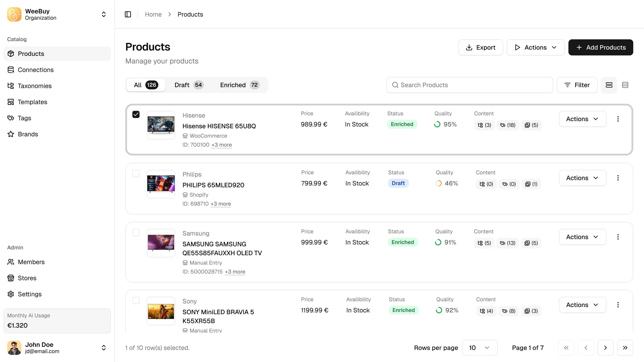
Task: Jump to last page with double-chevron
Action: pos(625,347)
